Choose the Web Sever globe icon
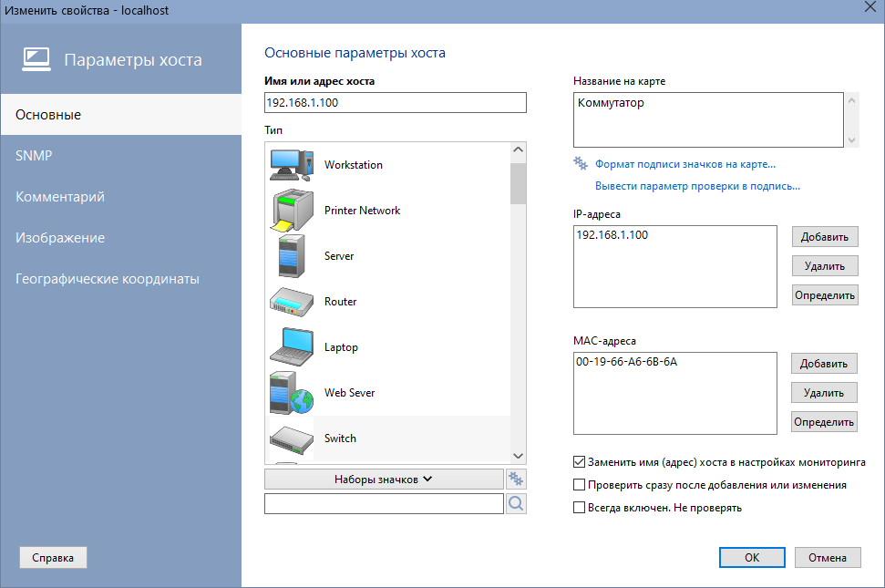The width and height of the screenshot is (885, 588). pos(292,393)
